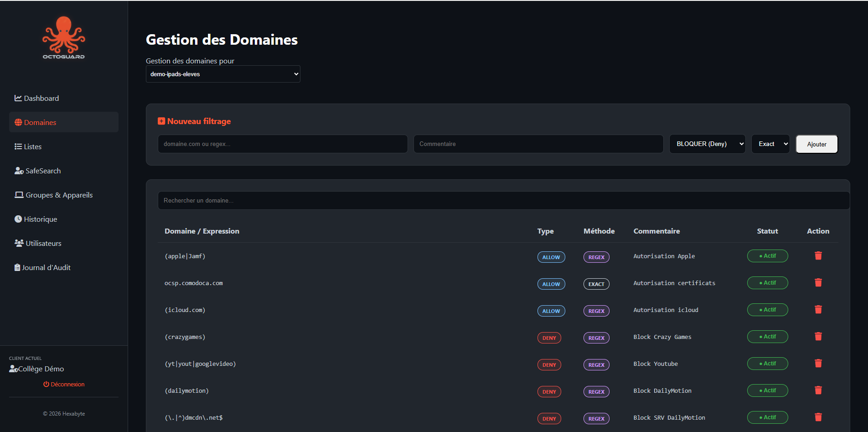The width and height of the screenshot is (868, 432).
Task: Delete the (icloud.com) rule
Action: point(818,310)
